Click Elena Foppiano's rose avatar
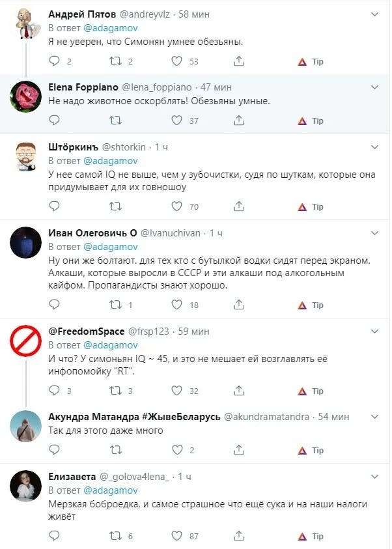Image resolution: width=392 pixels, height=549 pixels. pyautogui.click(x=27, y=96)
